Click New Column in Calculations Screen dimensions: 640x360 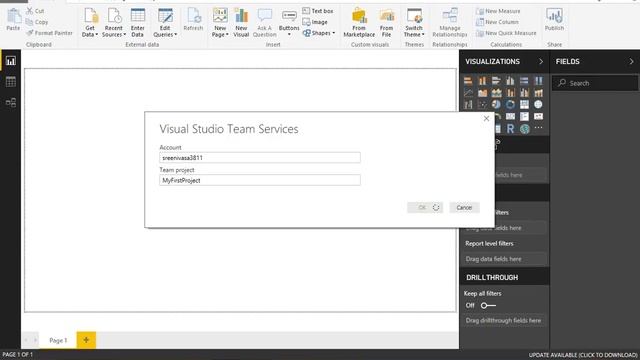497,22
